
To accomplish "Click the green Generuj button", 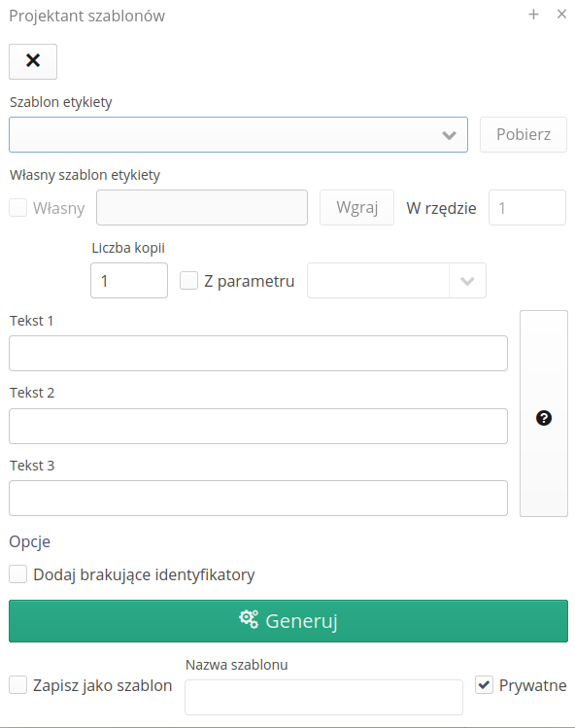I will 288,621.
